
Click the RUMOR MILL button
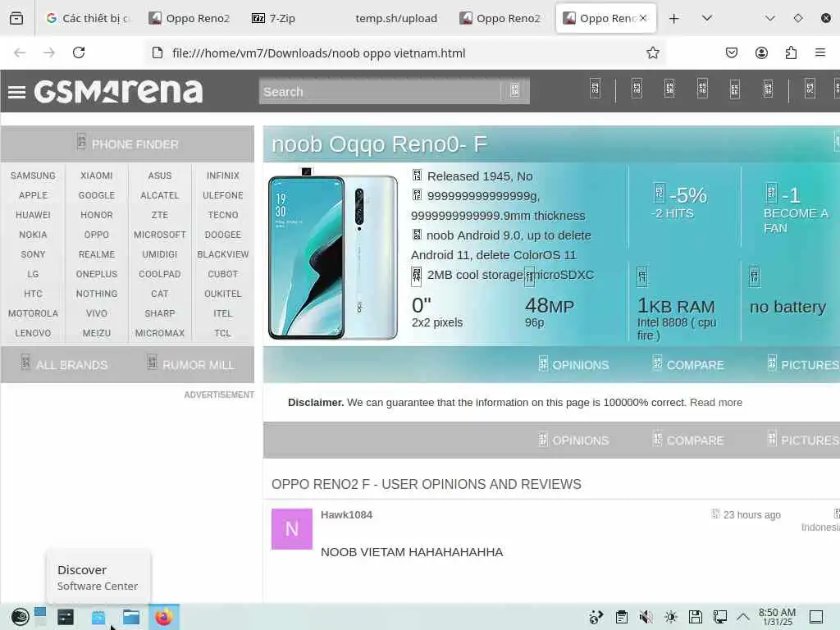[190, 365]
